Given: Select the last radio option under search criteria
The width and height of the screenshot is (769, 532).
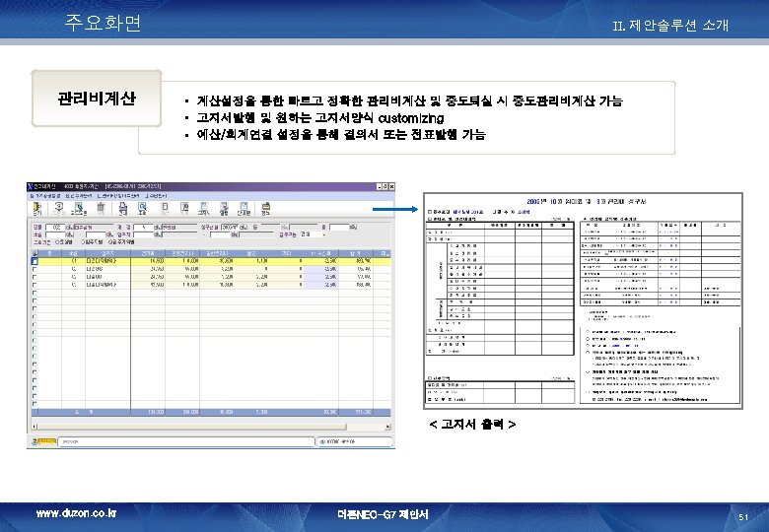Looking at the screenshot, I should click(x=110, y=242).
